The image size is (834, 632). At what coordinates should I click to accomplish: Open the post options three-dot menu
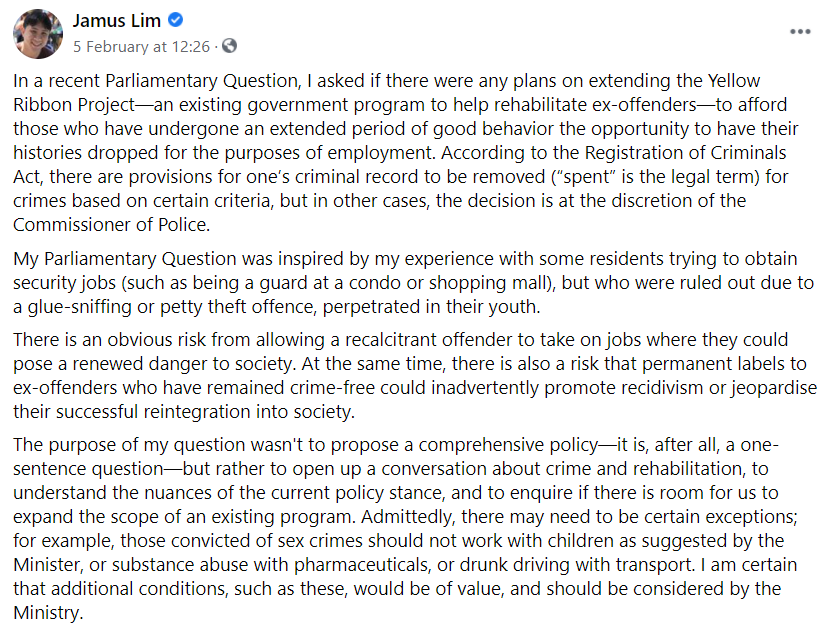(x=800, y=31)
